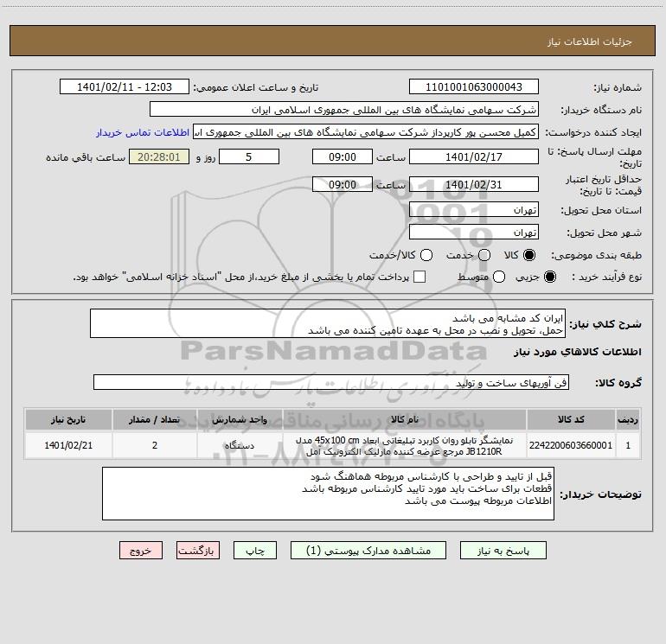Viewport: 666px width, 644px height.
Task: Click the remaining days field showing 5
Action: (249, 156)
